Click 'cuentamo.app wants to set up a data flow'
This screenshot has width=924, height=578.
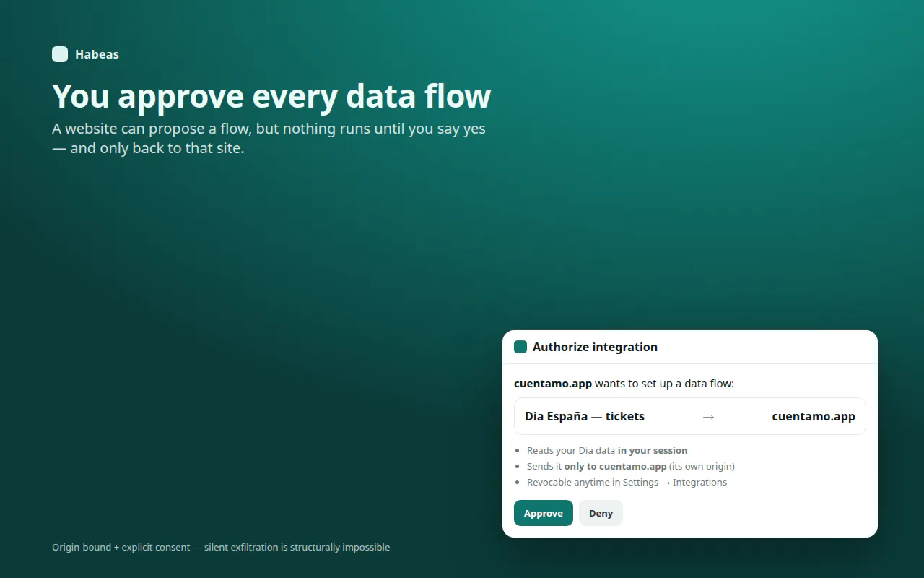[x=624, y=384]
